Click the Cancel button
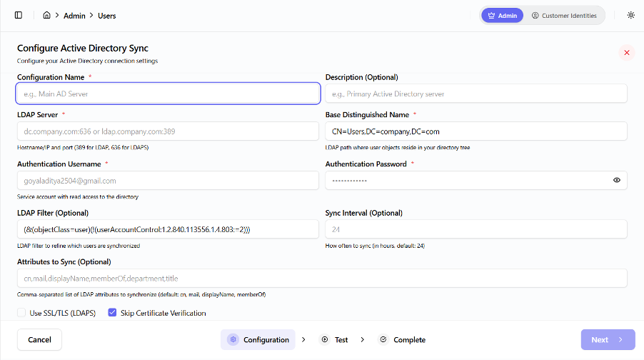This screenshot has height=360, width=644. pos(39,340)
